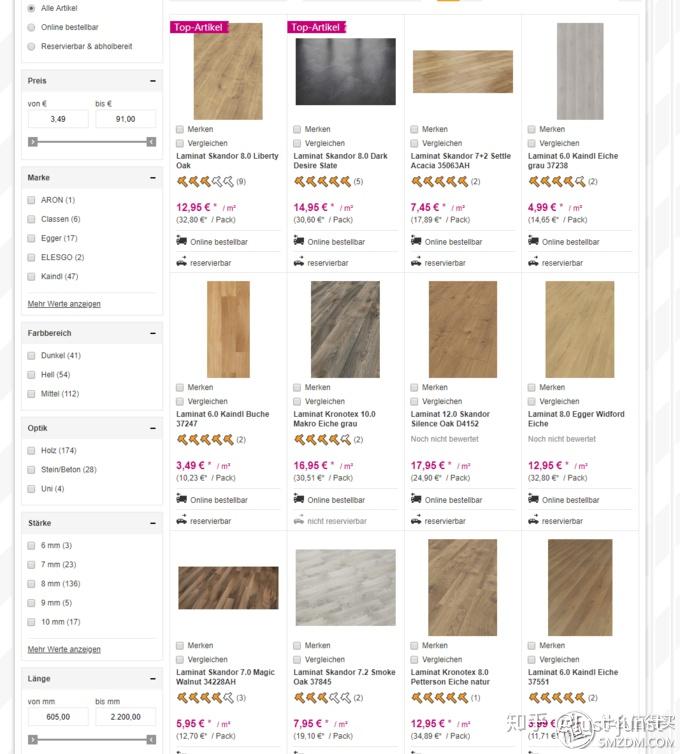Click greyed car icon for Makro Eiche grau
680x754 pixels.
(x=299, y=520)
